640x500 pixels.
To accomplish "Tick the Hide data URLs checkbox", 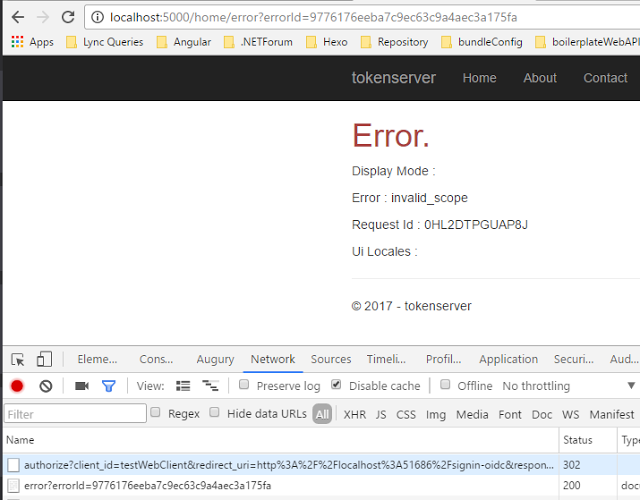I will [214, 412].
